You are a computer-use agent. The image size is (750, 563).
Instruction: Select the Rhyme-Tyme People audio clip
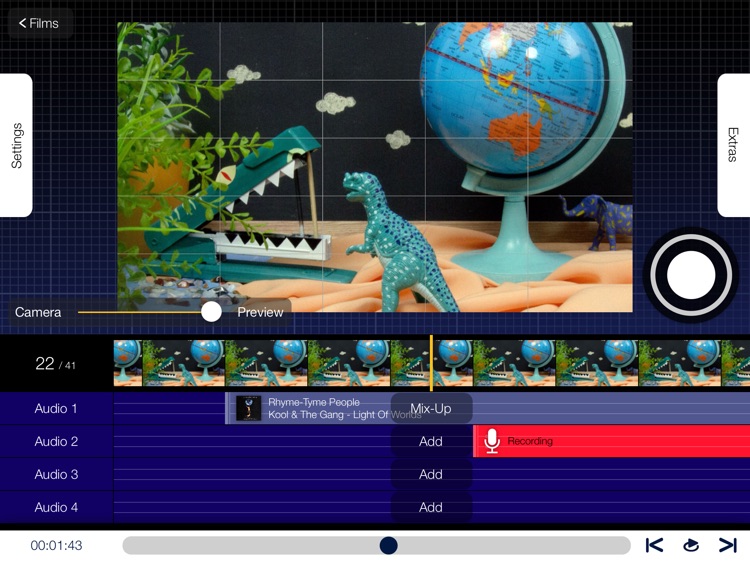point(487,408)
